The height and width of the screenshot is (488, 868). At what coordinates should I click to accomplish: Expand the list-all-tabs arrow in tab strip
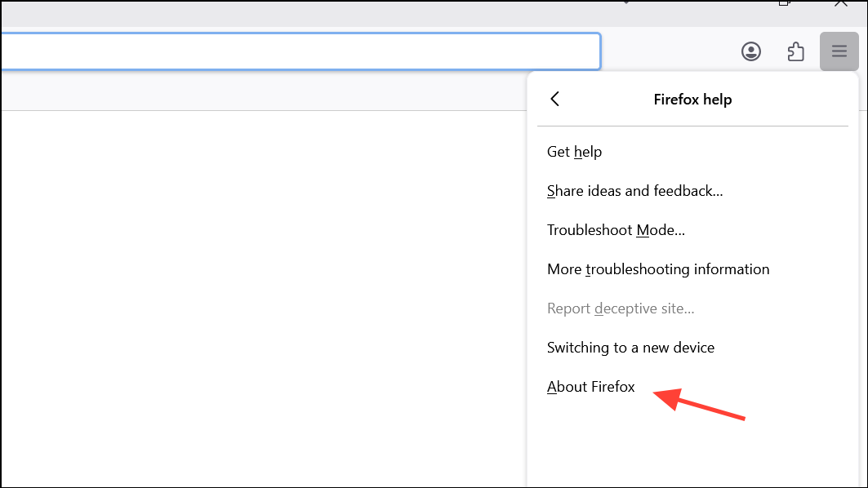coord(626,2)
